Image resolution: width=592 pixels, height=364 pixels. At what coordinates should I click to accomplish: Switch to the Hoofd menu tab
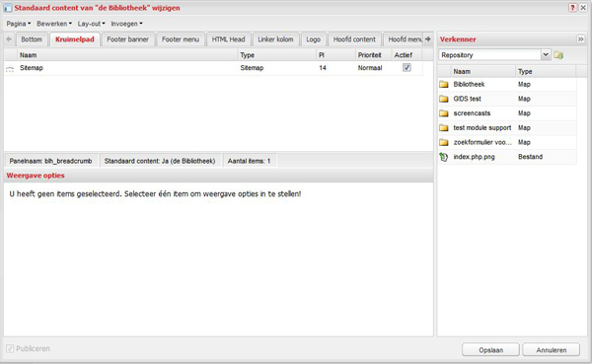tap(404, 39)
